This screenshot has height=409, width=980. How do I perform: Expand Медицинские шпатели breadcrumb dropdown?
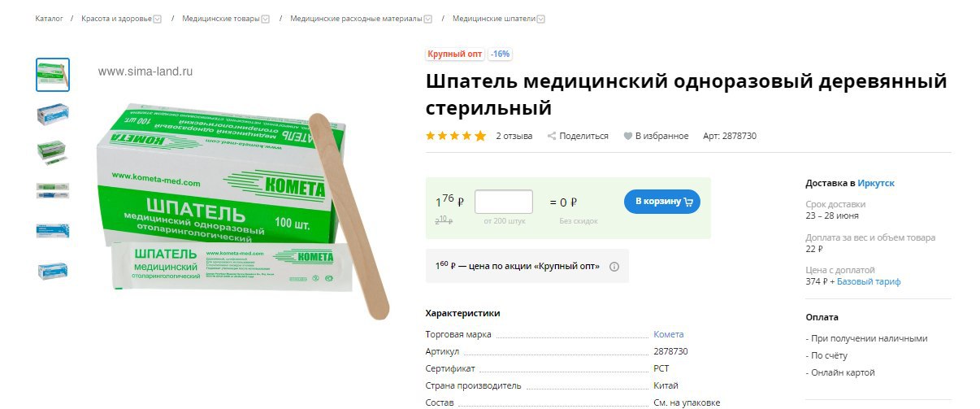pyautogui.click(x=541, y=19)
